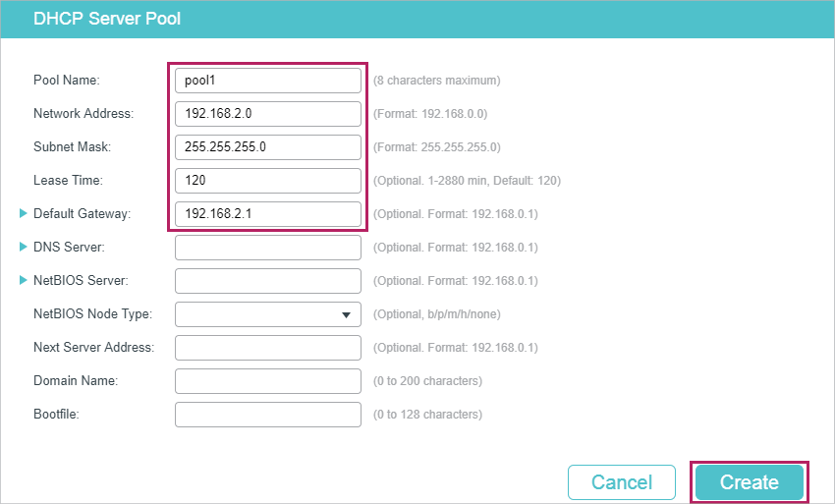Click the Bootfile input field
Image resolution: width=835 pixels, height=504 pixels.
[268, 415]
